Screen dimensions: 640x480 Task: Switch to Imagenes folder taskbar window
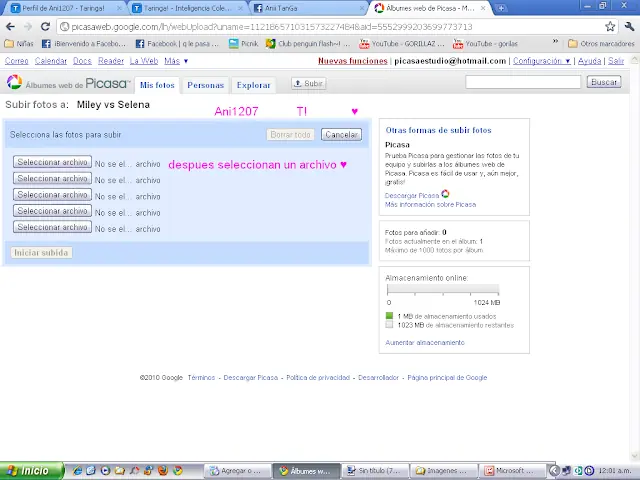[444, 471]
